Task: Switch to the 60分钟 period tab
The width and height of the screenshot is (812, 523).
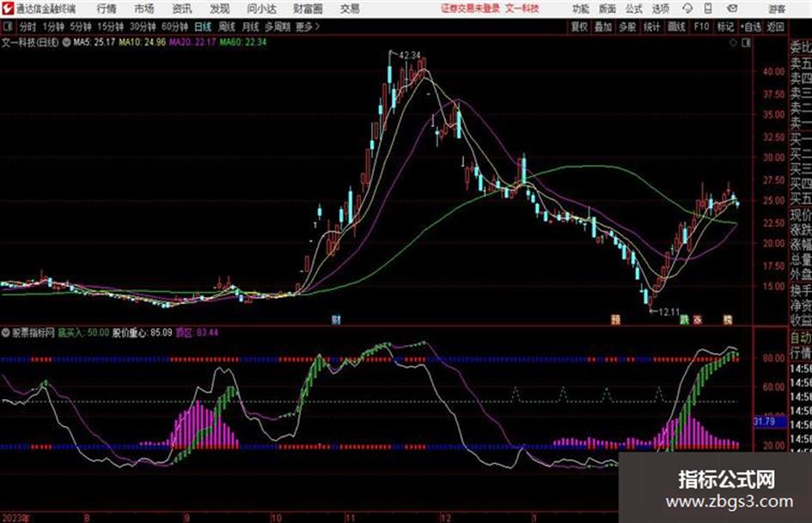Action: tap(175, 27)
